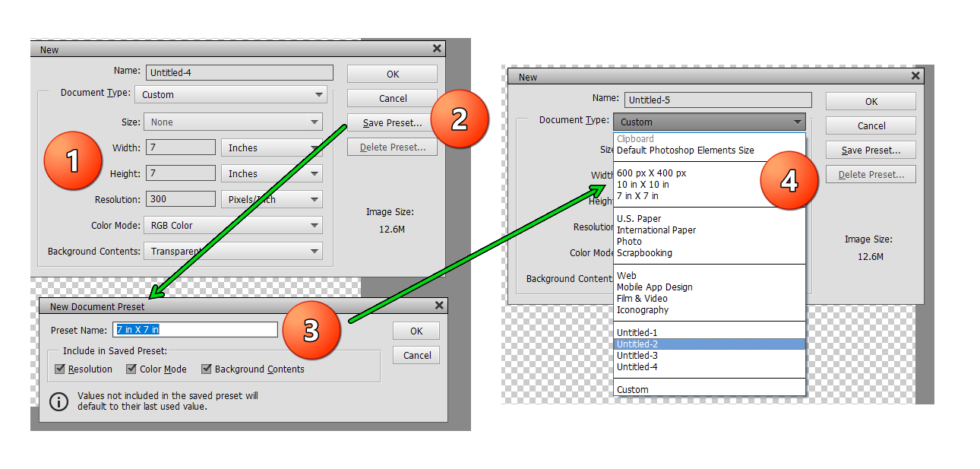The width and height of the screenshot is (980, 469).
Task: Select the Web preset option
Action: pyautogui.click(x=625, y=275)
